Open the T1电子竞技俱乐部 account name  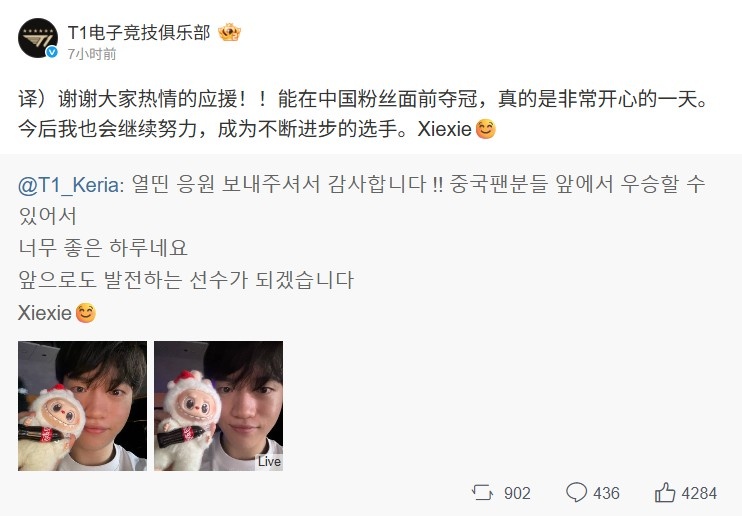[139, 33]
